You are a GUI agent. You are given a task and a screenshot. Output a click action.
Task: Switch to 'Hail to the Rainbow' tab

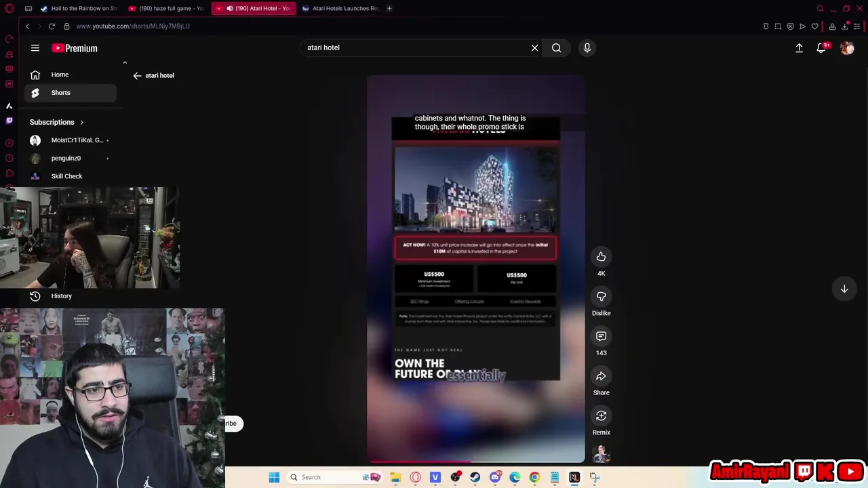(x=78, y=8)
